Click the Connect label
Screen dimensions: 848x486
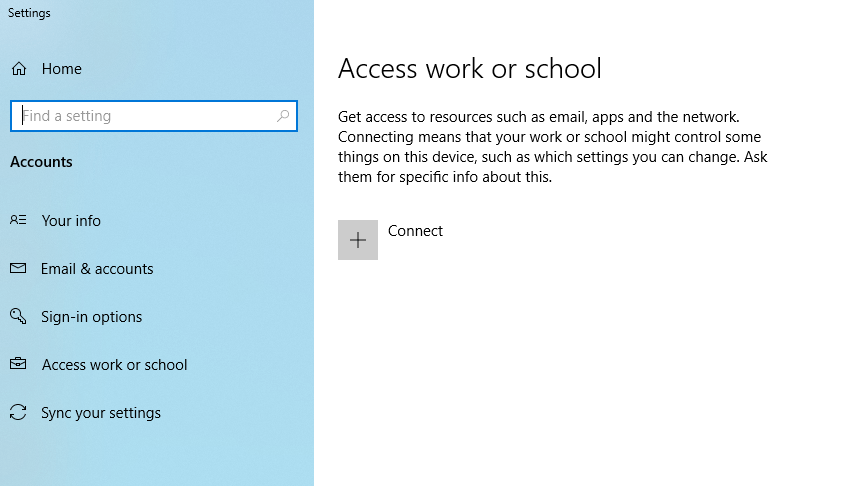pyautogui.click(x=415, y=231)
